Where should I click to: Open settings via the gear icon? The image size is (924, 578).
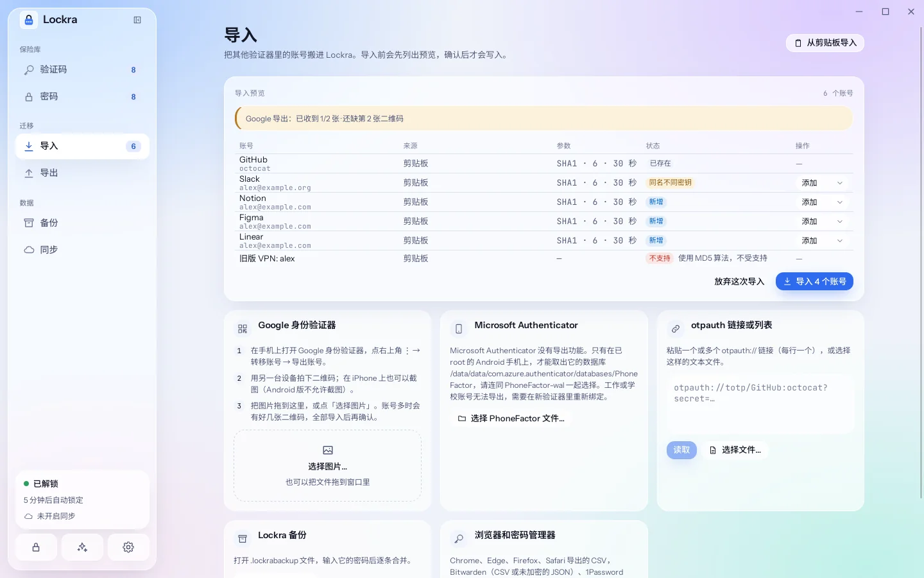128,547
